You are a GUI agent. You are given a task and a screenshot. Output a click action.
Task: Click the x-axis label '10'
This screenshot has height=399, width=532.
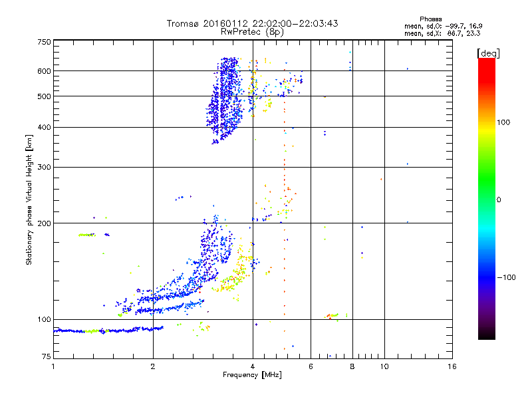384,366
